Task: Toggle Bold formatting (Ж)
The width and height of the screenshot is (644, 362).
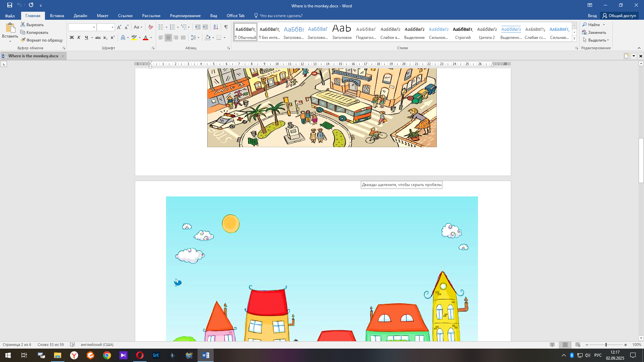Action: click(71, 38)
